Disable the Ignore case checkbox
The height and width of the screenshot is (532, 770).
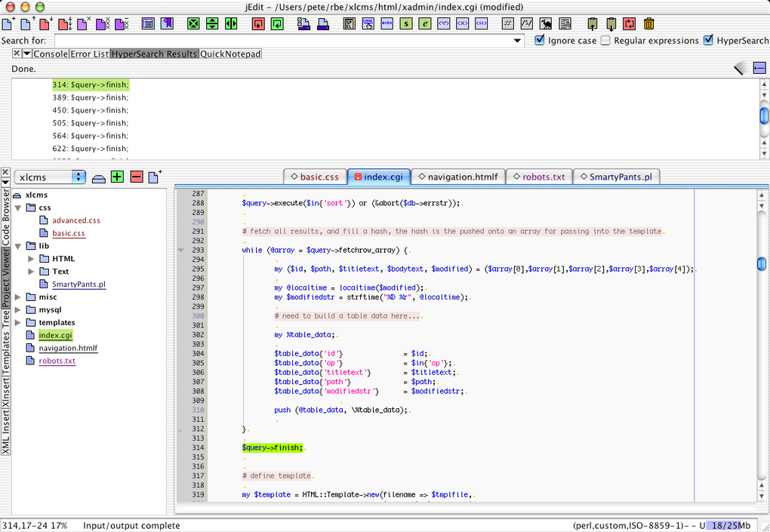[540, 41]
